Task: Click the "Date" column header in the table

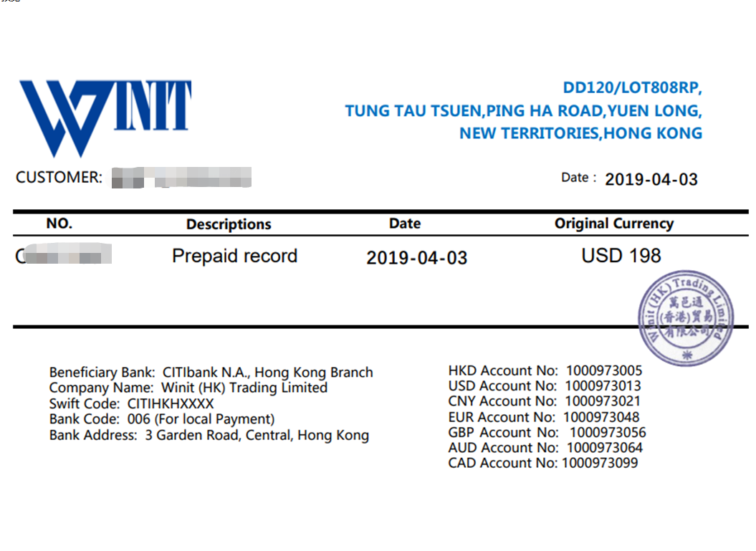Action: point(405,224)
